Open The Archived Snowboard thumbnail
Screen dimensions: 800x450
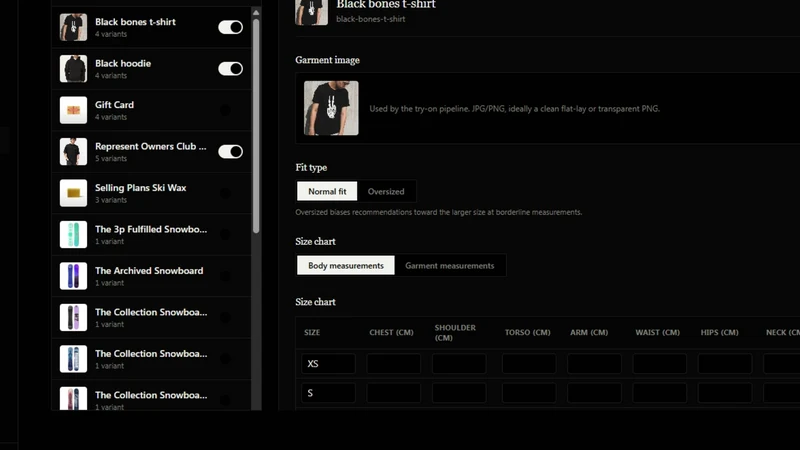73,276
